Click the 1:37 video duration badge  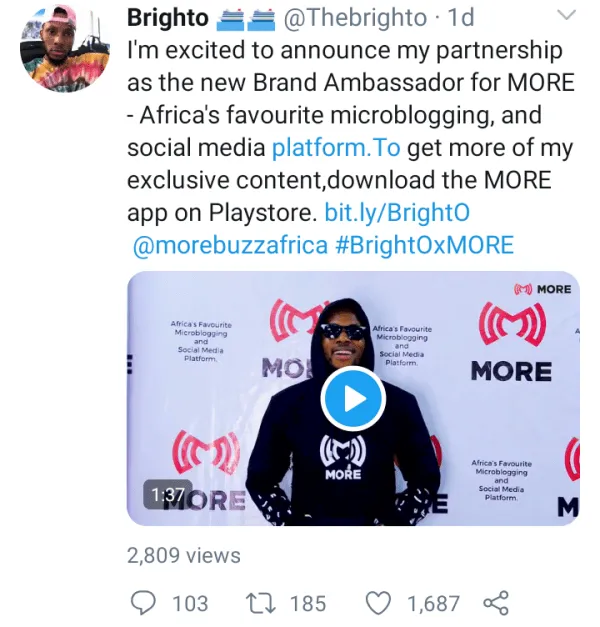(168, 494)
